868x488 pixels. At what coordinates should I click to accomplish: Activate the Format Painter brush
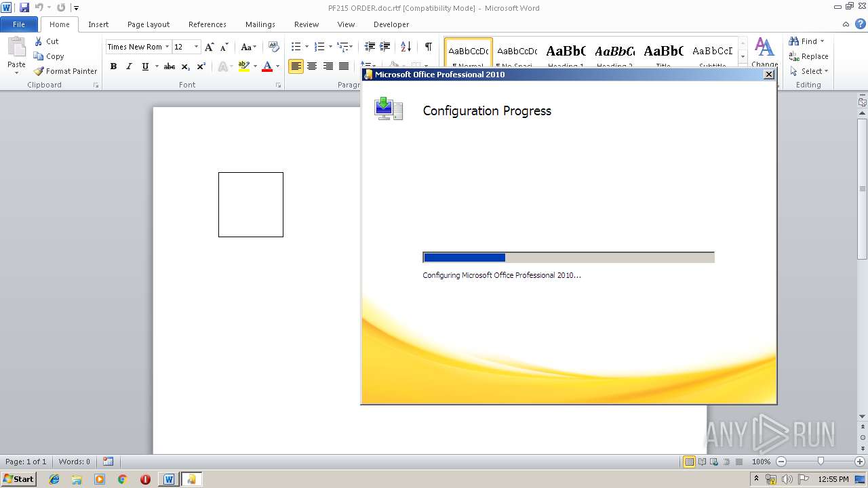[39, 71]
